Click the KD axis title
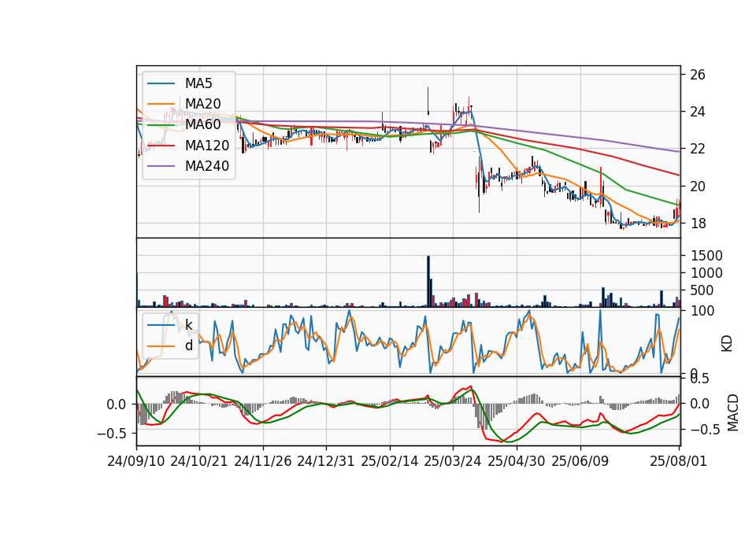 point(727,343)
